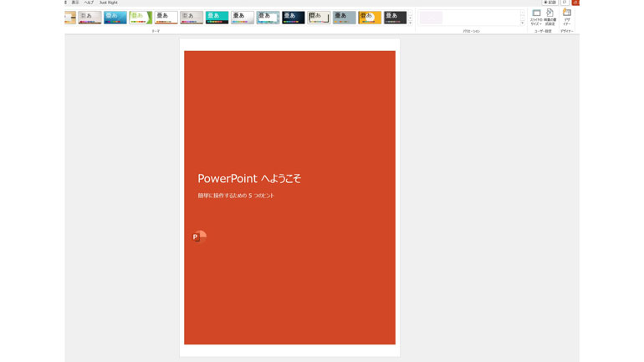Open the Format Background pane button
The image size is (644, 362).
[550, 18]
